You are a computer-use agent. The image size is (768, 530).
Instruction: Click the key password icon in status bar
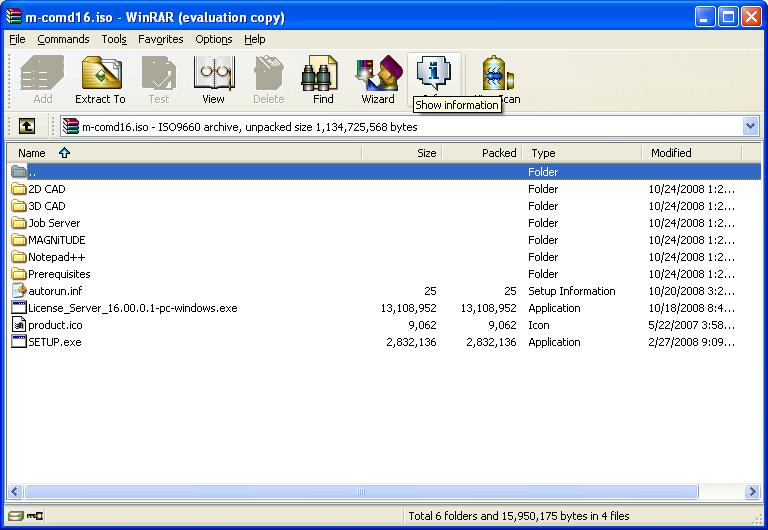coord(35,516)
